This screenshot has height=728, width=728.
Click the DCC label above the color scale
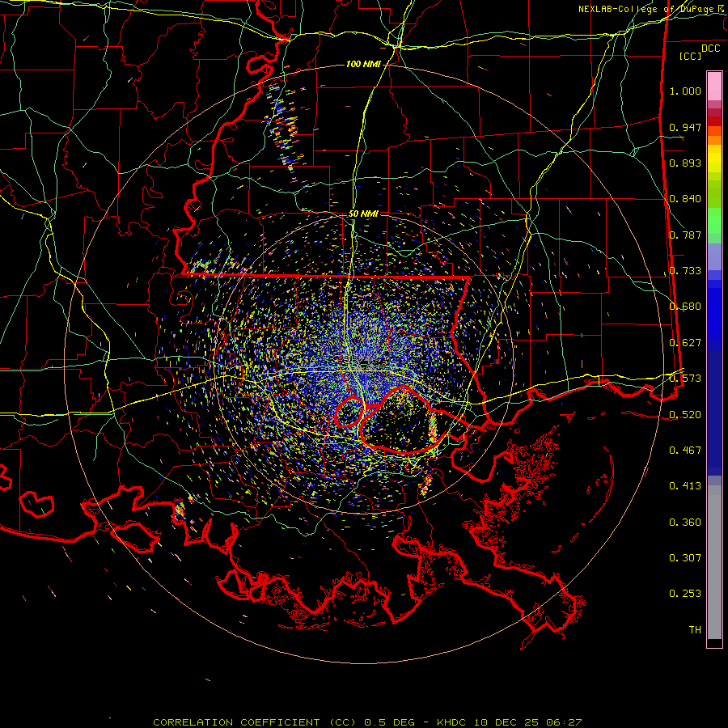pos(710,49)
